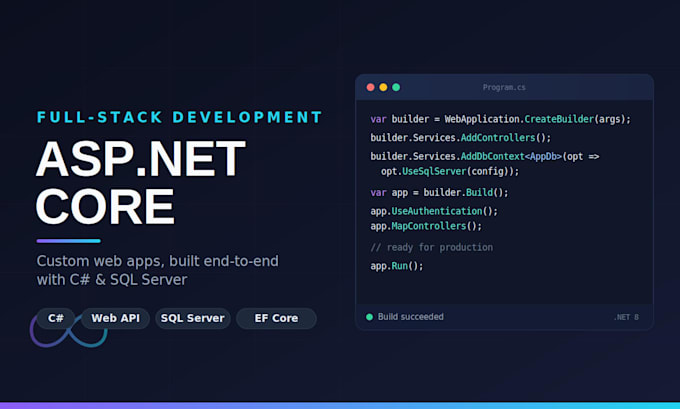Image resolution: width=680 pixels, height=409 pixels.
Task: Select the EF Core tag pill
Action: (x=276, y=318)
